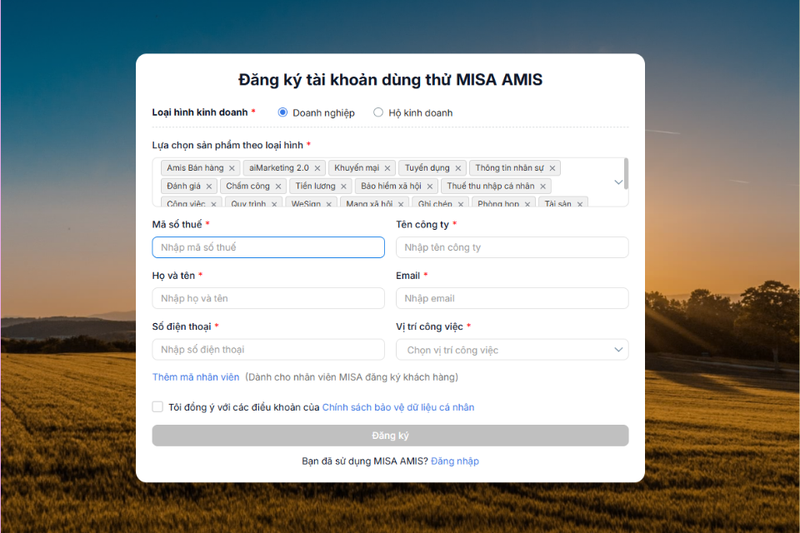Open Chính sách bảo vệ dữ liệu cá nhân link

tap(398, 407)
